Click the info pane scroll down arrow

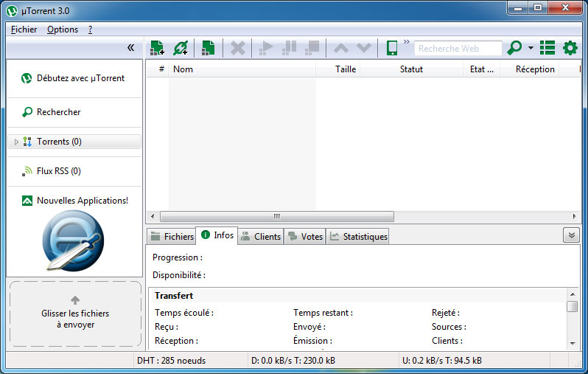[573, 343]
